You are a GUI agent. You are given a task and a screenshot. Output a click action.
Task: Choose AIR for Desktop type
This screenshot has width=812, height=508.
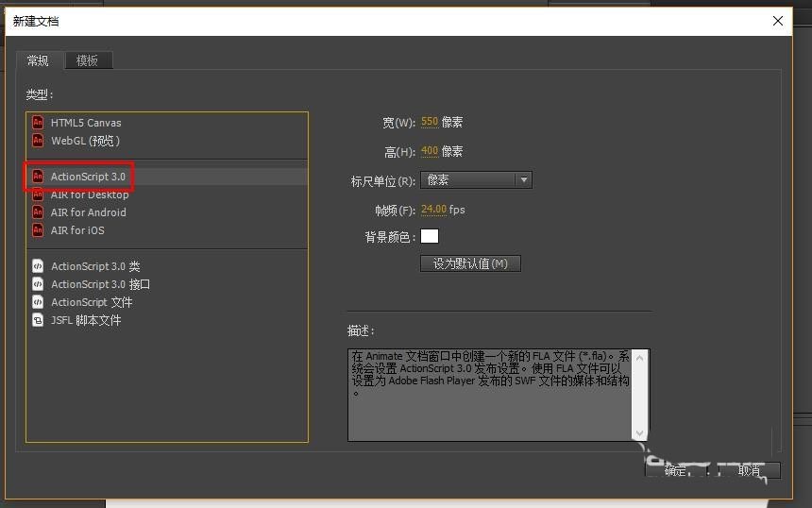point(167,195)
